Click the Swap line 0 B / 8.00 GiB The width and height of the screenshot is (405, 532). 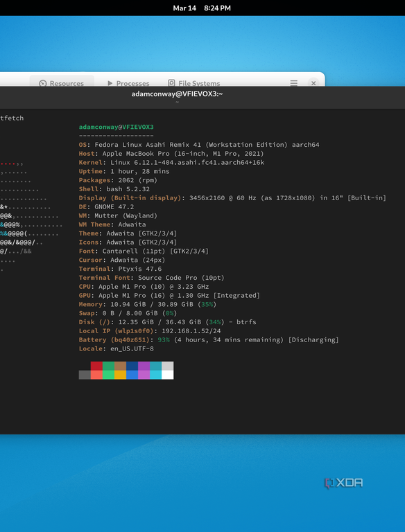coord(128,312)
